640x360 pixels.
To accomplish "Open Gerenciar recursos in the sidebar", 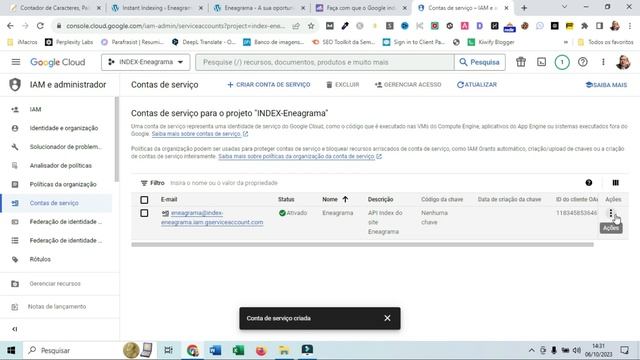I will [56, 284].
